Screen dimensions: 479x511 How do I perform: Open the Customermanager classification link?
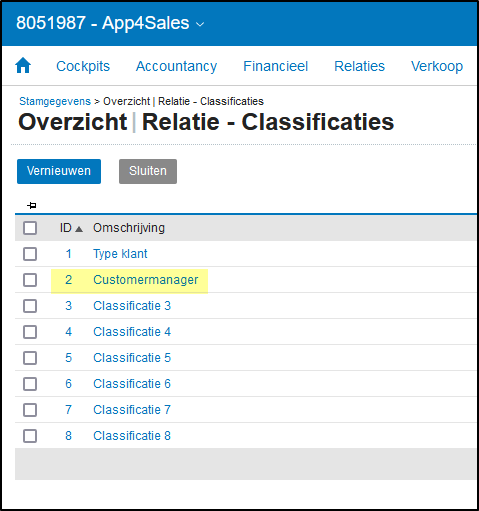point(146,280)
